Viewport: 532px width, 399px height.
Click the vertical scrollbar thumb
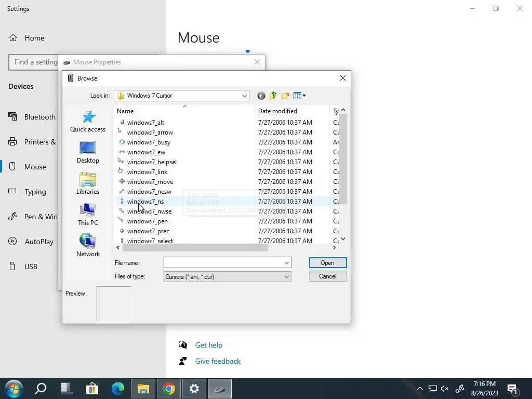(x=343, y=159)
